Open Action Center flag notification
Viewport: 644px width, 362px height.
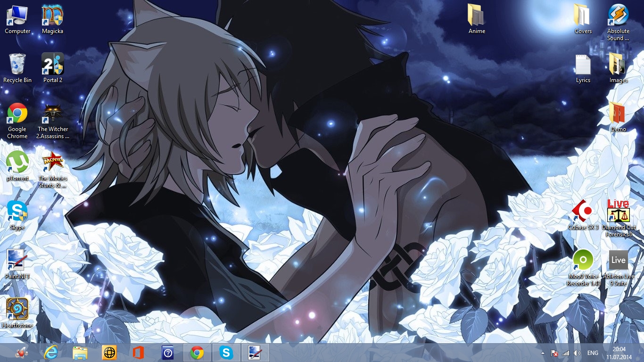[554, 353]
